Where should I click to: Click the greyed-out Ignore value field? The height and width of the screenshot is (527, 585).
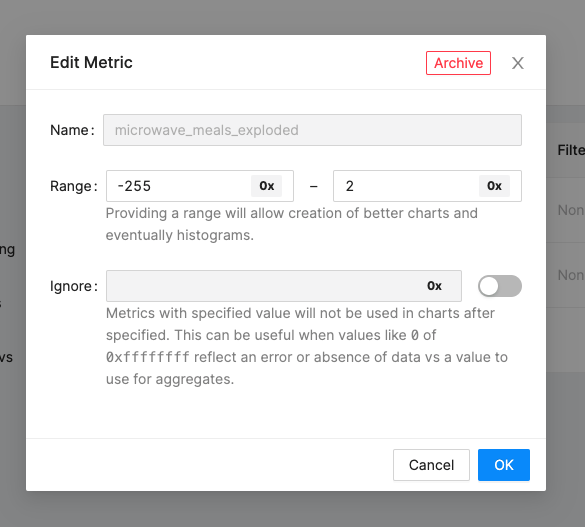coord(284,286)
